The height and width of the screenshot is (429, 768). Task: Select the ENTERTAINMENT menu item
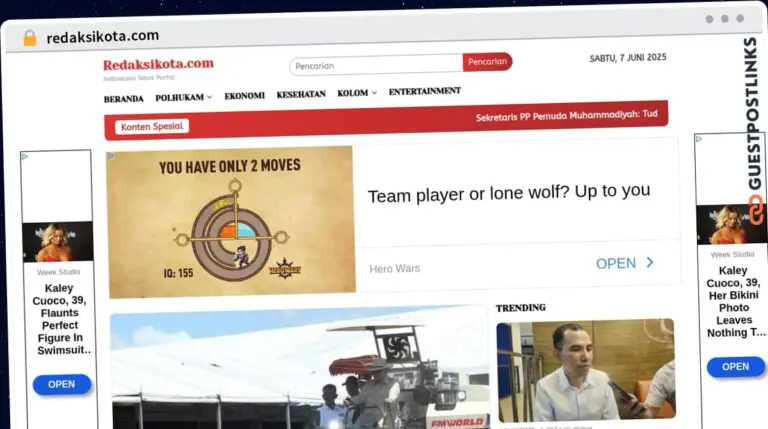pyautogui.click(x=425, y=91)
